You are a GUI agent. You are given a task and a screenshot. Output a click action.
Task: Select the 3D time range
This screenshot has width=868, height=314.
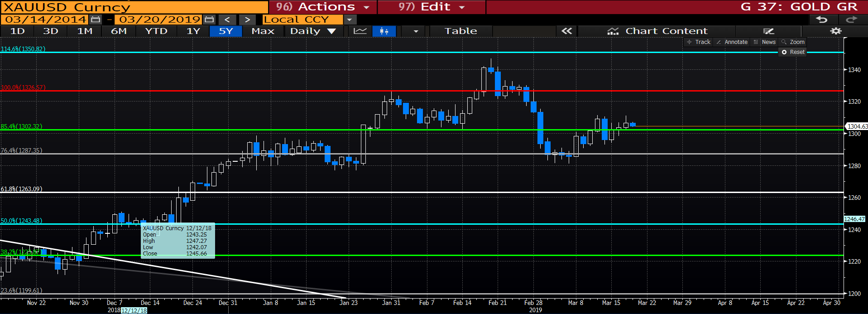[x=51, y=31]
